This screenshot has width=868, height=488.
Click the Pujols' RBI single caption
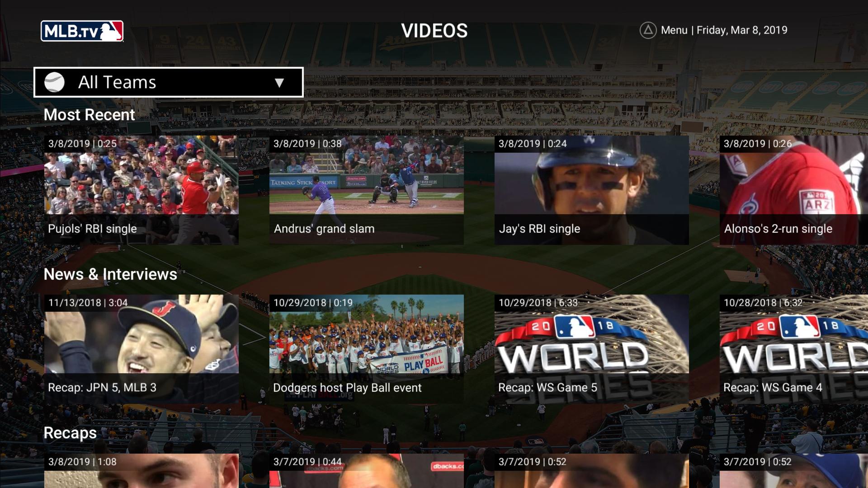coord(92,229)
